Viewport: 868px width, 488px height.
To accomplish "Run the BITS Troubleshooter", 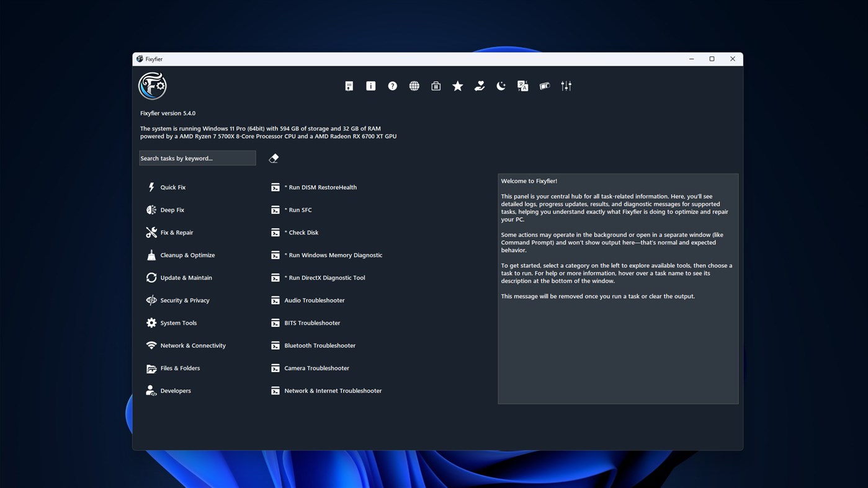I will [x=306, y=323].
